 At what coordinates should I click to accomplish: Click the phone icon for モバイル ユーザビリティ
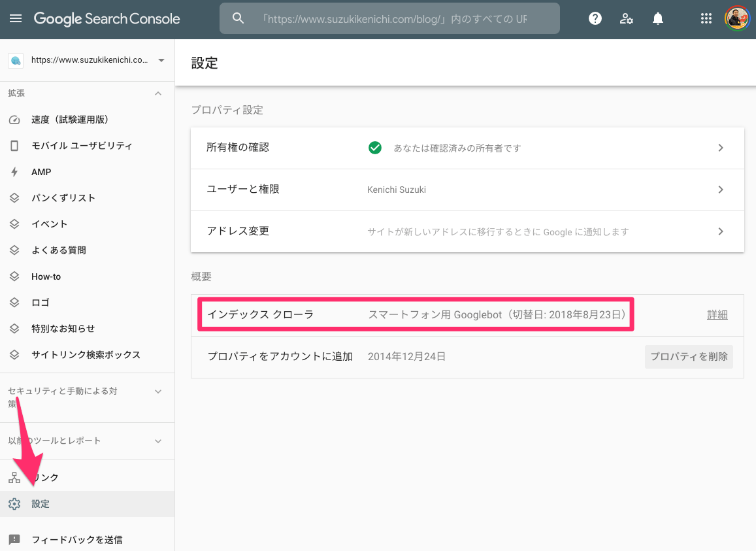pos(14,146)
